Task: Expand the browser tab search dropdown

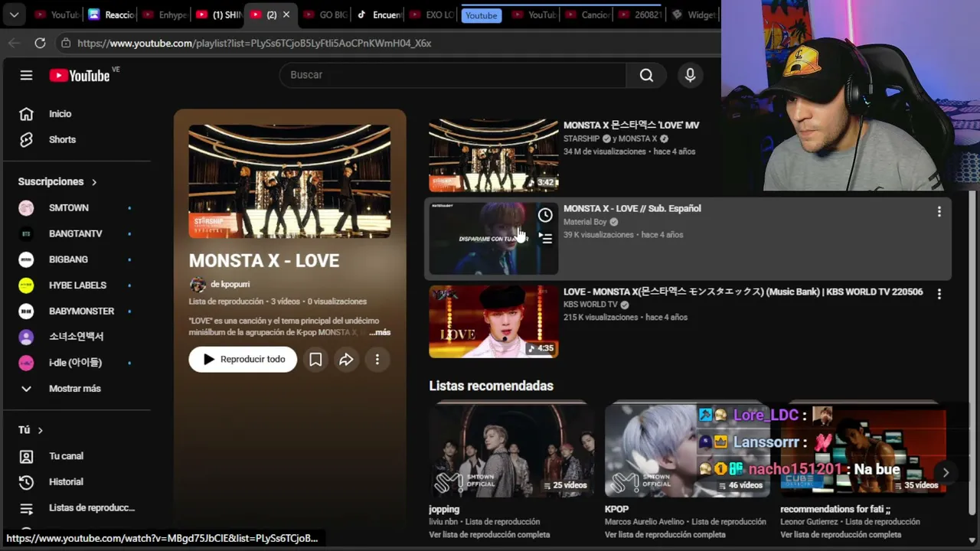Action: pos(14,15)
